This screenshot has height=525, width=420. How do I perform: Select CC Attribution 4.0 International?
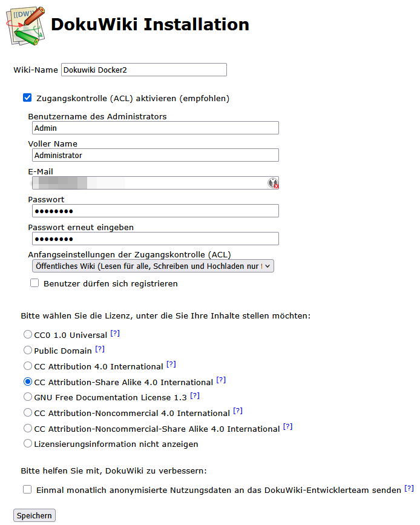28,366
